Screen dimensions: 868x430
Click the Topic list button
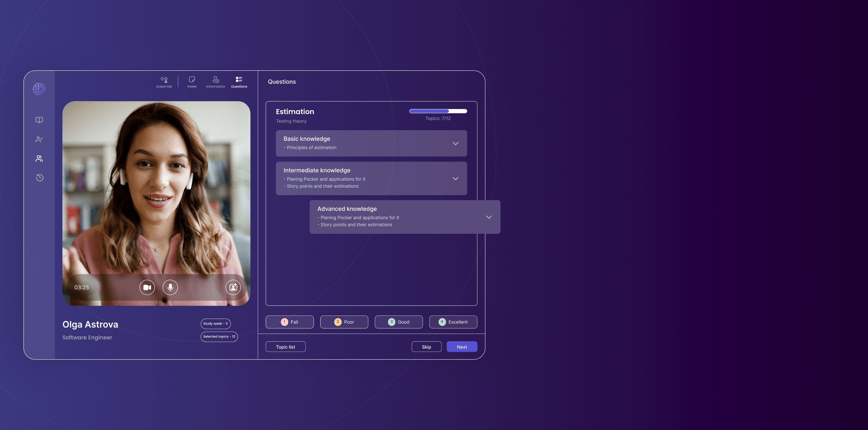point(285,346)
